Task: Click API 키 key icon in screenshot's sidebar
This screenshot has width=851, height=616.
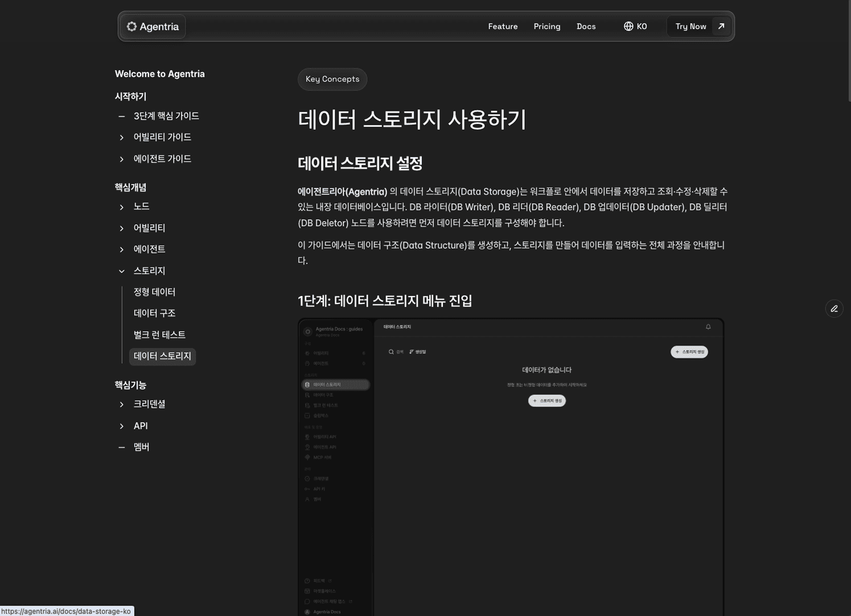Action: point(307,489)
